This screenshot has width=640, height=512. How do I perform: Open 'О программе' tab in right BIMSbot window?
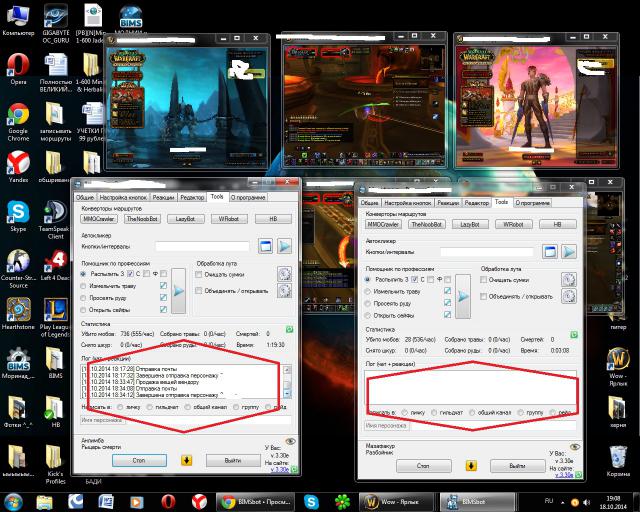(x=534, y=202)
